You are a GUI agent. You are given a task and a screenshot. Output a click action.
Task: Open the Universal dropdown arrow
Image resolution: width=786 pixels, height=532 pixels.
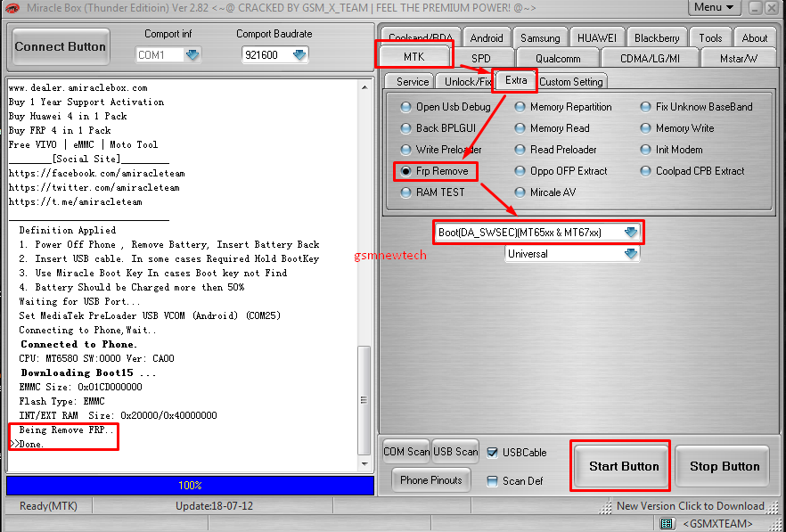[x=631, y=254]
